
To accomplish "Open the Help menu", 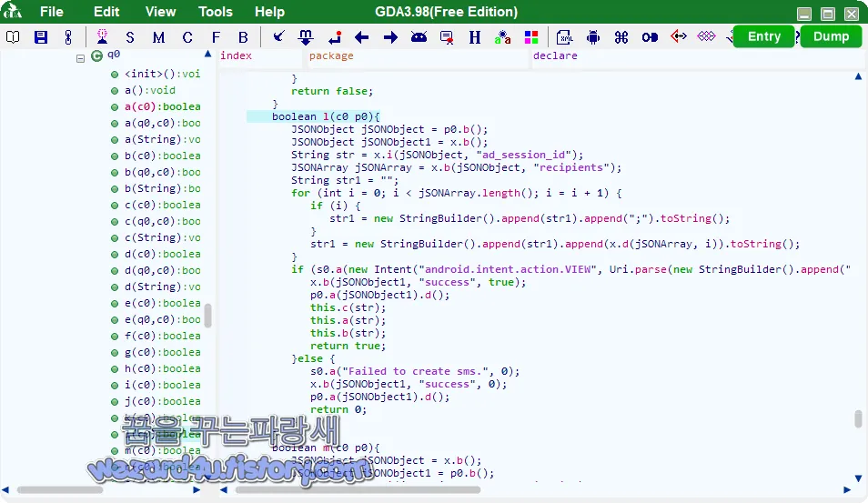I will [x=269, y=12].
